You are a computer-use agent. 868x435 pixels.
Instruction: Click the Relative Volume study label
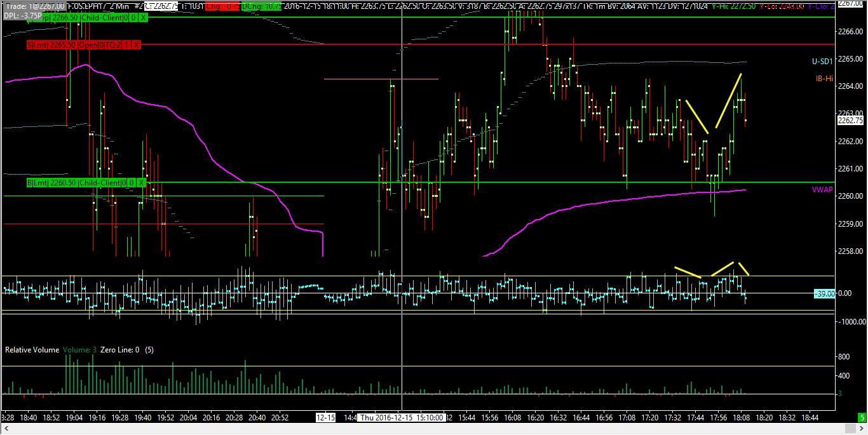click(x=32, y=350)
